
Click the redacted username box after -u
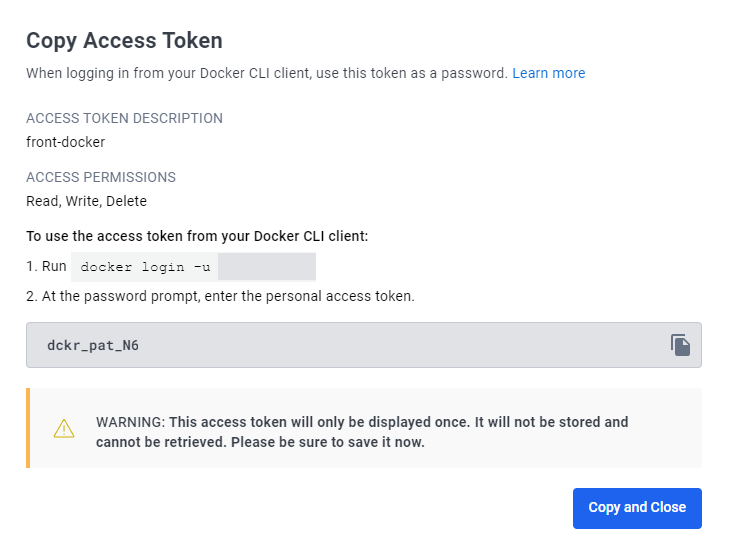[x=267, y=267]
